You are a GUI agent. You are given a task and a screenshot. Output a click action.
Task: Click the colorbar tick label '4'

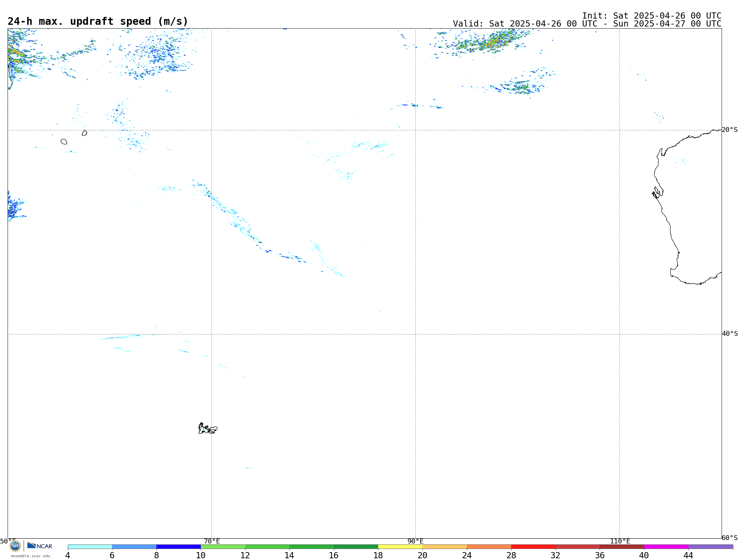(x=68, y=555)
